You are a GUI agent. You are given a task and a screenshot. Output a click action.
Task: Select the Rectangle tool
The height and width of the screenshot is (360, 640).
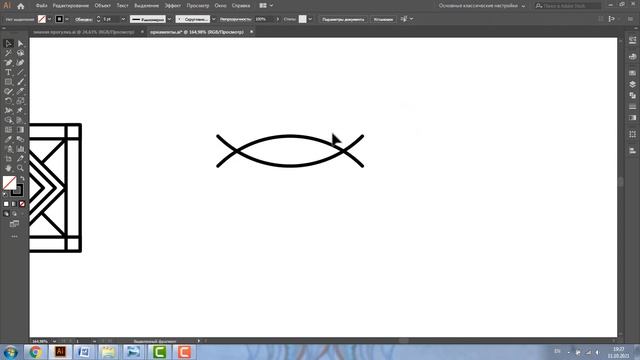click(x=8, y=82)
